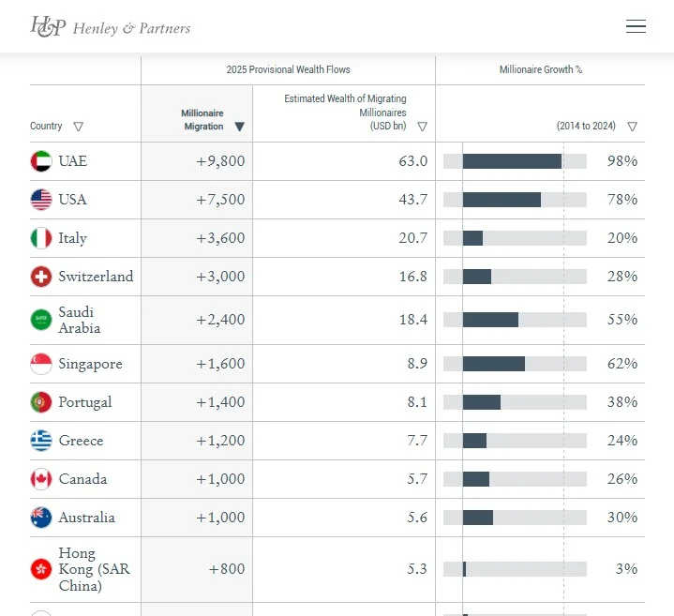The image size is (674, 616).
Task: Click the UAE flag icon
Action: point(41,161)
